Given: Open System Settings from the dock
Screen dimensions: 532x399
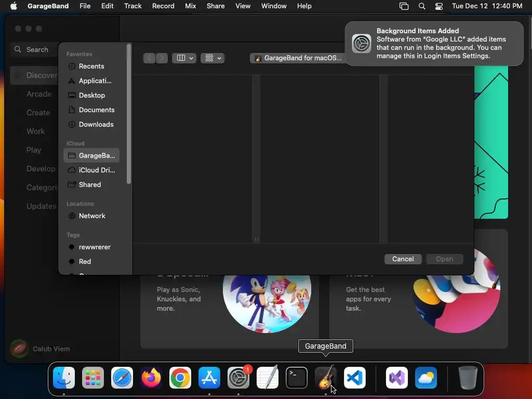Looking at the screenshot, I should 238,378.
